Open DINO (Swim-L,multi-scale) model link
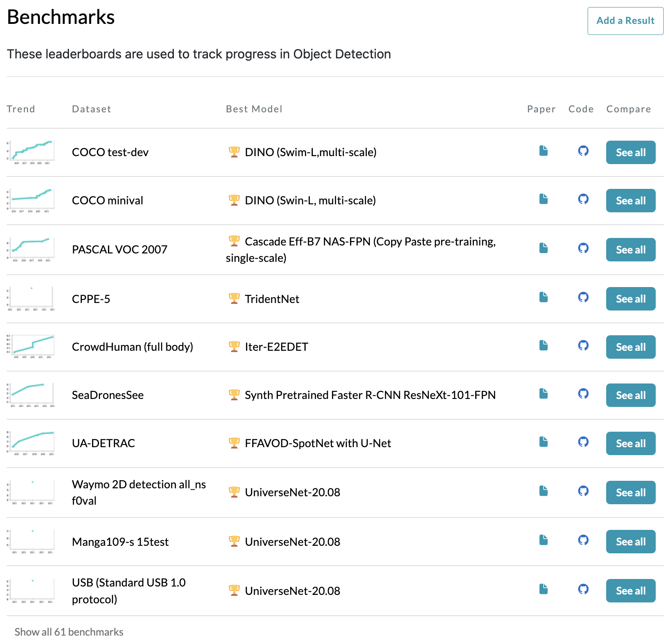 [311, 153]
